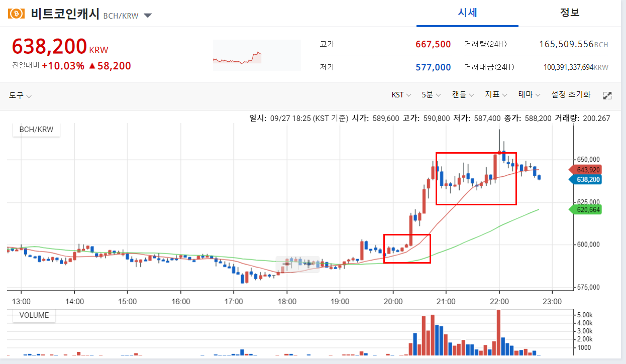This screenshot has width=626, height=364.
Task: Open the 테마 theme dropdown
Action: click(530, 95)
